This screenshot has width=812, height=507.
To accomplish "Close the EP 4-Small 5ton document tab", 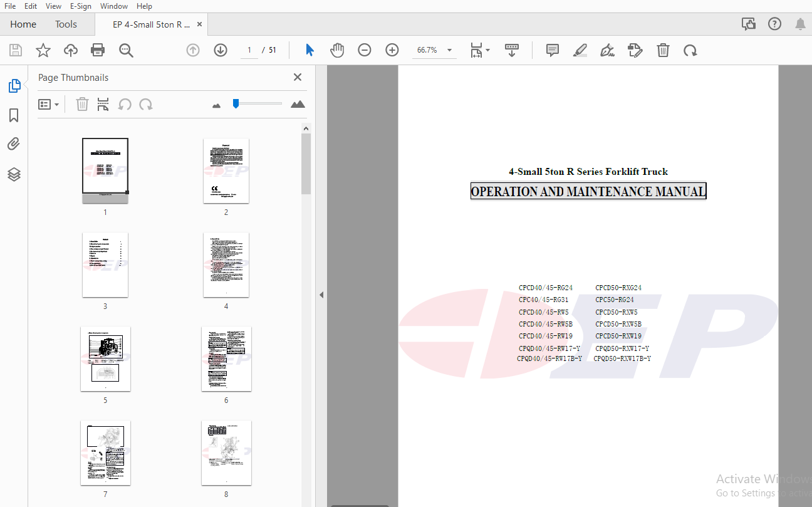I will [x=200, y=24].
